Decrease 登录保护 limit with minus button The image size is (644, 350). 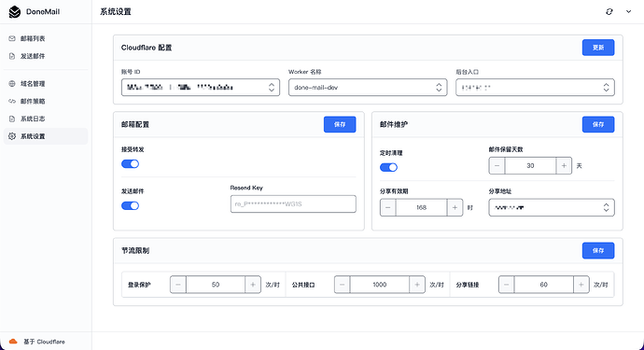point(178,285)
